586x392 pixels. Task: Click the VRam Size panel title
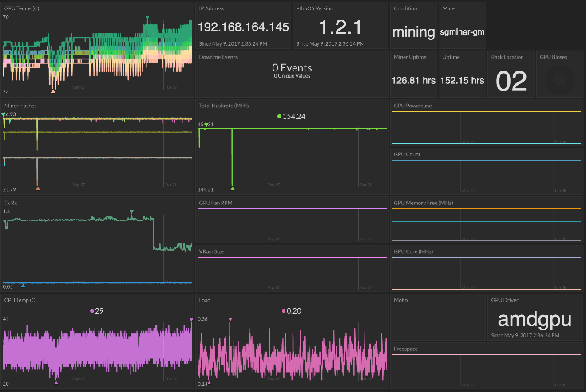point(212,251)
